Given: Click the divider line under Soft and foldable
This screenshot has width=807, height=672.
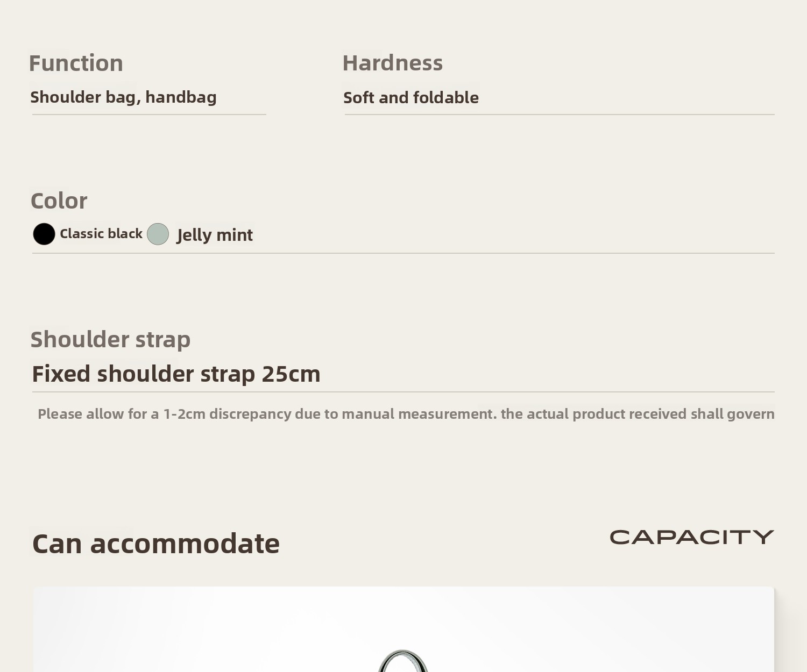Looking at the screenshot, I should pos(560,115).
